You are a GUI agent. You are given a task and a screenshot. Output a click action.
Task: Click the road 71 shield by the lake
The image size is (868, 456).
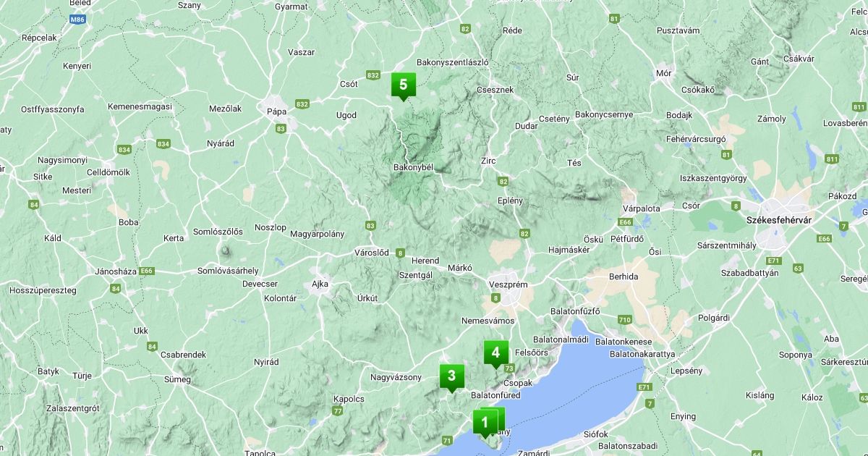point(447,440)
